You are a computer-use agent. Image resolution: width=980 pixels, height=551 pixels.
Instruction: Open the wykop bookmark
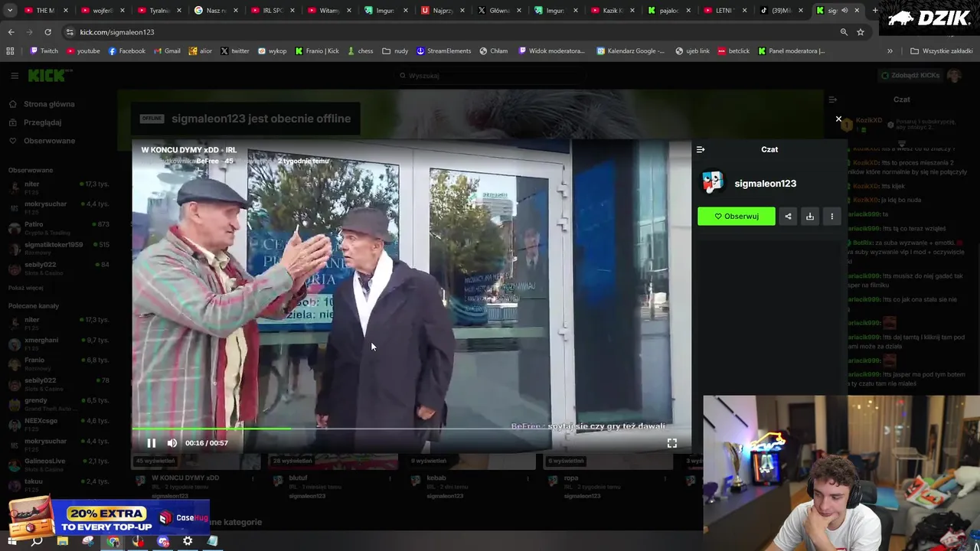272,51
